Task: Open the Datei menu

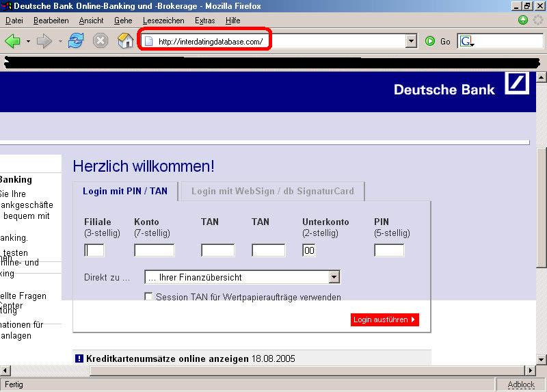Action: pos(14,21)
